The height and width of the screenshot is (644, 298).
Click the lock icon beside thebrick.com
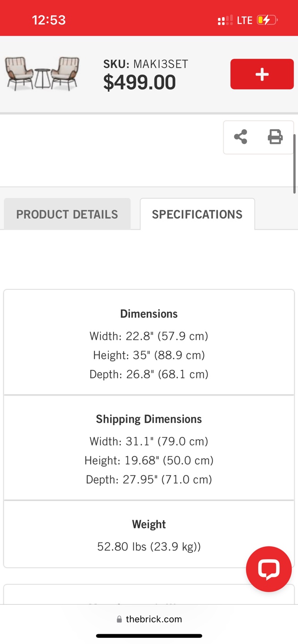pos(119,619)
